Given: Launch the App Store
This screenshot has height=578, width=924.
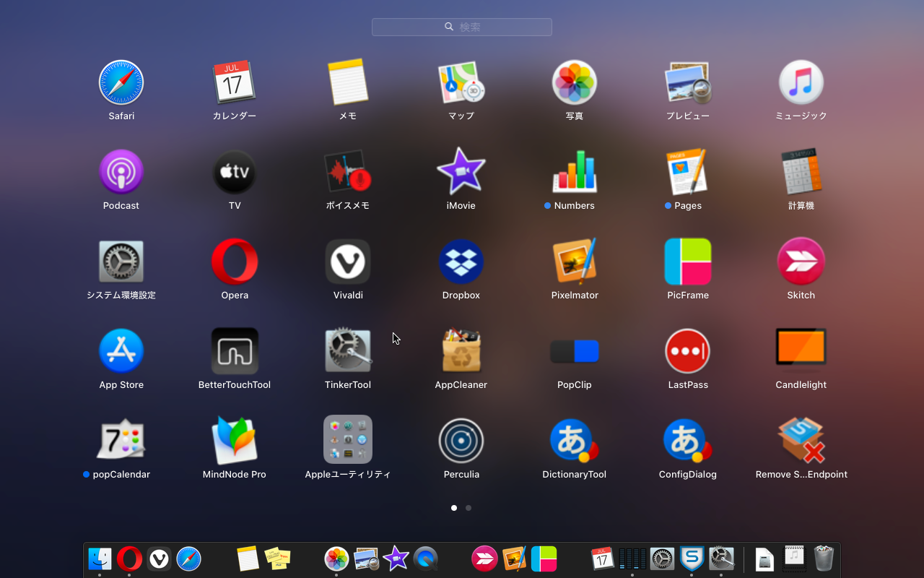Looking at the screenshot, I should pyautogui.click(x=121, y=351).
